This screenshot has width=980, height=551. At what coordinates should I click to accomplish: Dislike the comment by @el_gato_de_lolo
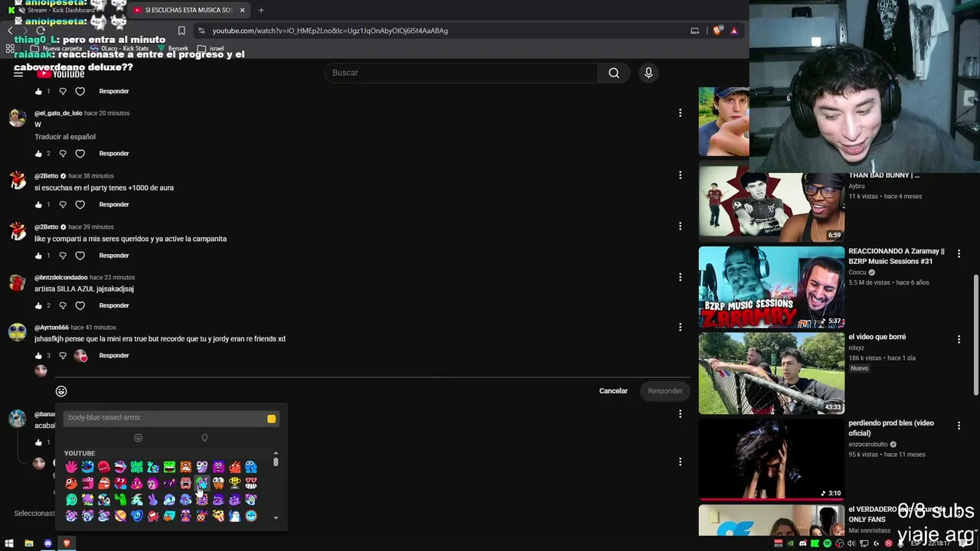(63, 154)
